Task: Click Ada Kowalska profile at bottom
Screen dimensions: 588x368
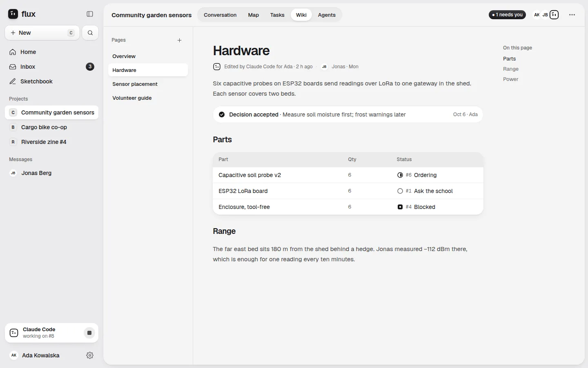Action: click(x=41, y=355)
